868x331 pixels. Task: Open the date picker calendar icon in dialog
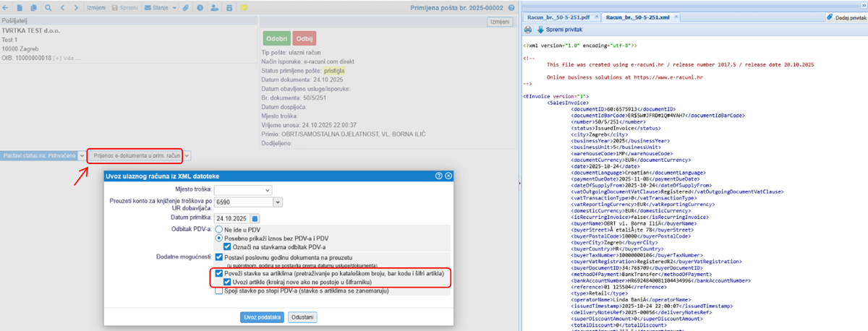tap(255, 218)
